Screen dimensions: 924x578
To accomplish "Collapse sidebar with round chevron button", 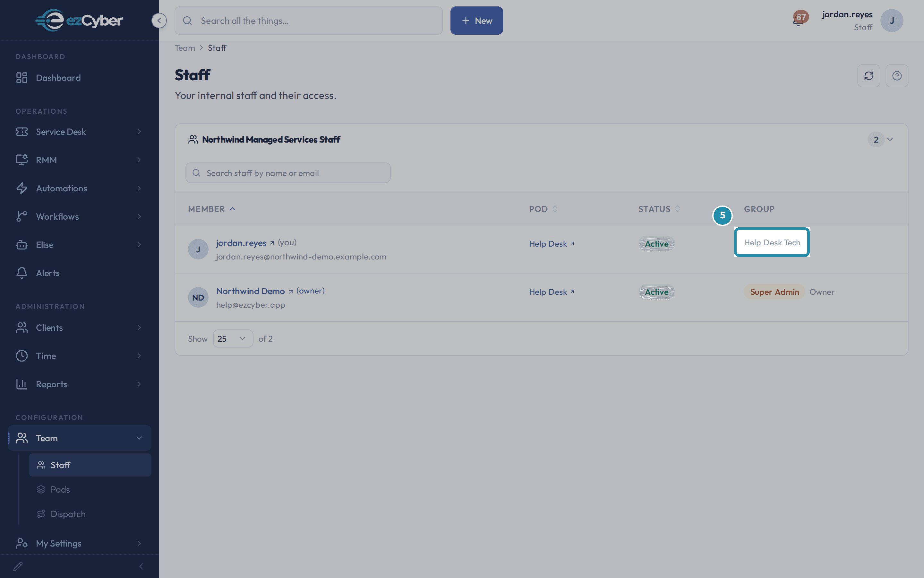I will point(159,20).
